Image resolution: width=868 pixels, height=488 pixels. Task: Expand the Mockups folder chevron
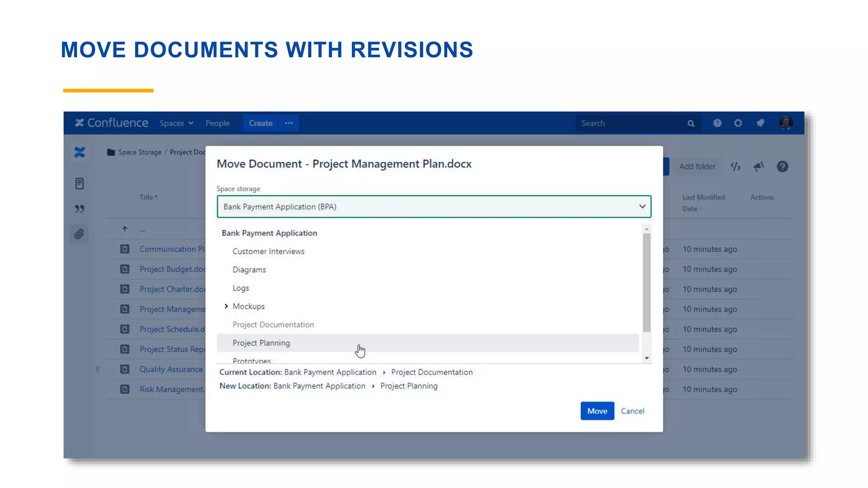tap(226, 306)
